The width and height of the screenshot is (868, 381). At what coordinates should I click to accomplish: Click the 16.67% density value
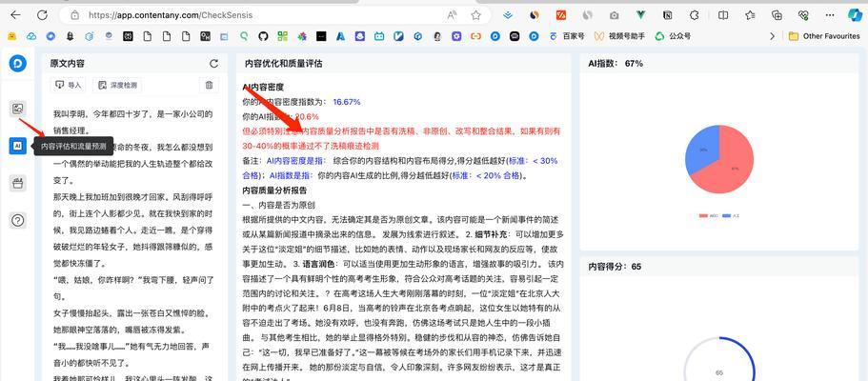347,102
